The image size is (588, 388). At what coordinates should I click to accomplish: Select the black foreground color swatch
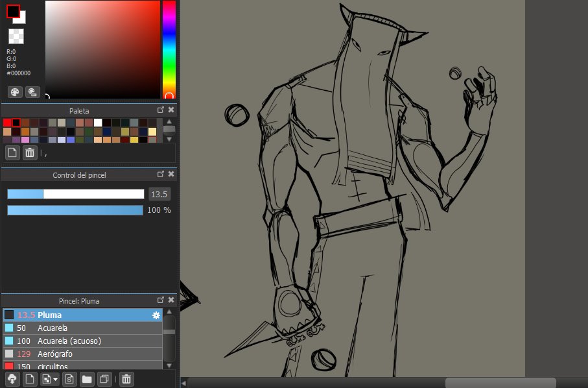coord(13,11)
